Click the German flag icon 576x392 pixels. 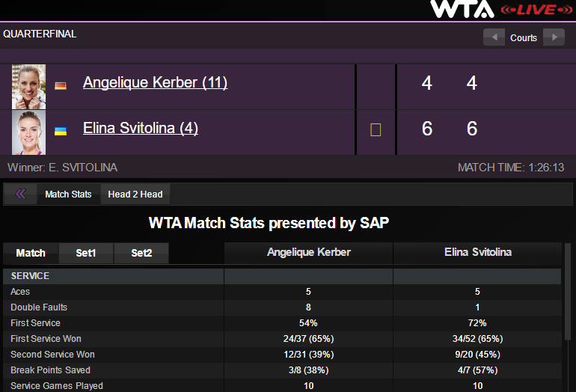pyautogui.click(x=61, y=85)
